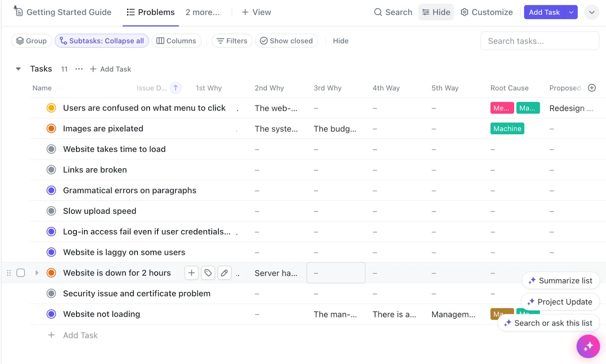This screenshot has width=606, height=364.
Task: Toggle Subtasks: Collapse all option
Action: click(102, 41)
